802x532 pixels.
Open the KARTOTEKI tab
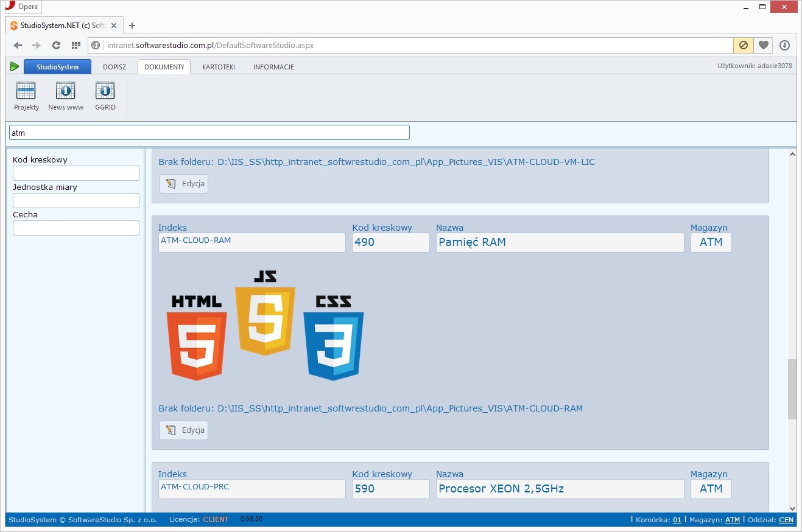click(x=219, y=67)
